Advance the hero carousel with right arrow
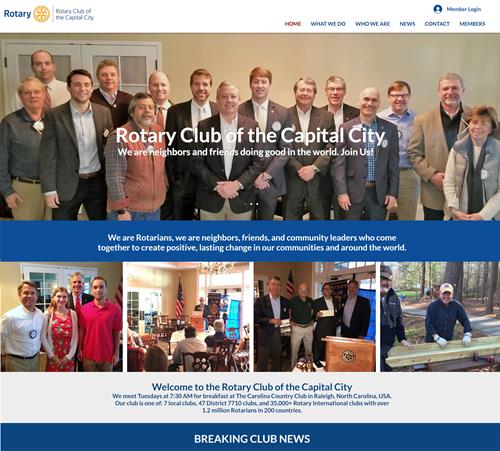 (464, 126)
